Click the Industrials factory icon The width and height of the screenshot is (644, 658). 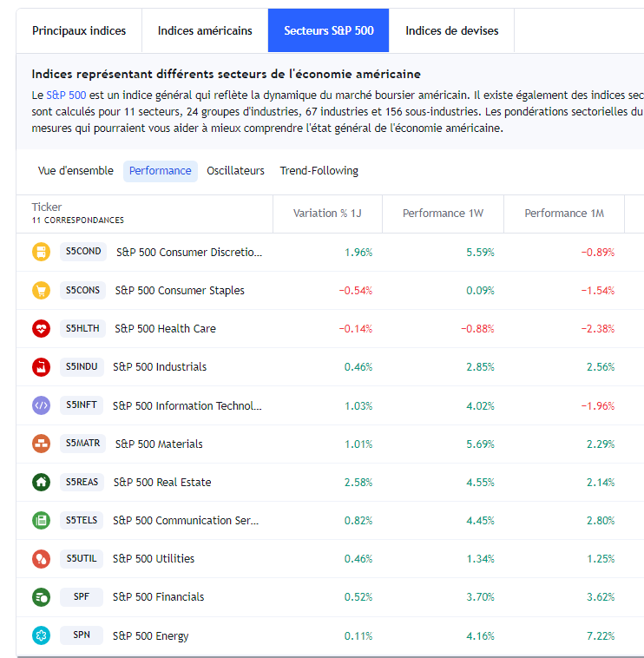[x=41, y=367]
